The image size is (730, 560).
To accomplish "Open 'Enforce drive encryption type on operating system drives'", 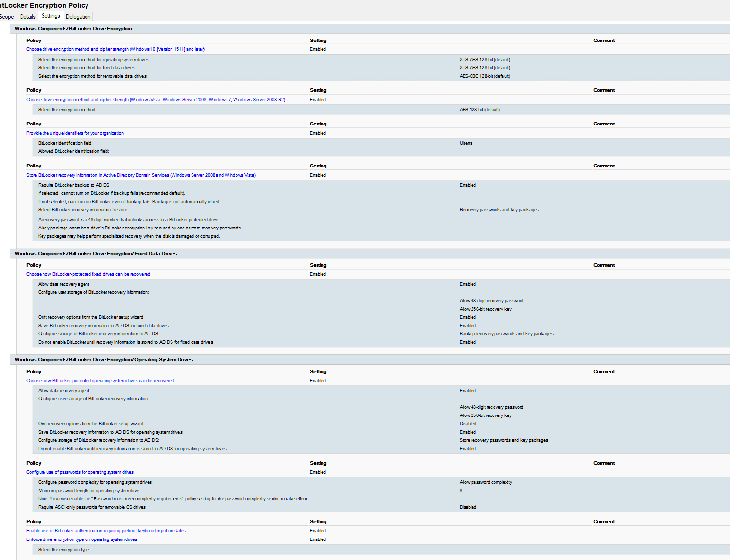I will [x=82, y=539].
